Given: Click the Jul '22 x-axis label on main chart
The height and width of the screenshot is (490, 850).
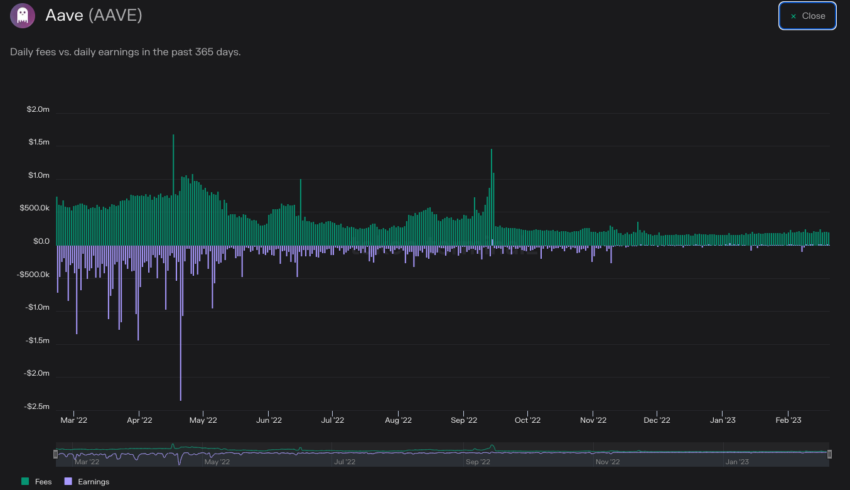Looking at the screenshot, I should pyautogui.click(x=332, y=420).
